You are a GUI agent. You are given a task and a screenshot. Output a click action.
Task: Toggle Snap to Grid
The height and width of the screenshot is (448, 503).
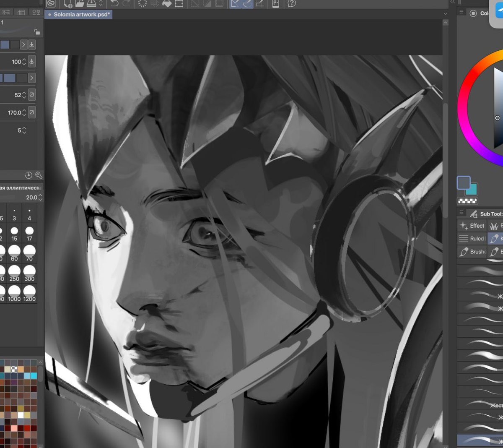(x=260, y=3)
